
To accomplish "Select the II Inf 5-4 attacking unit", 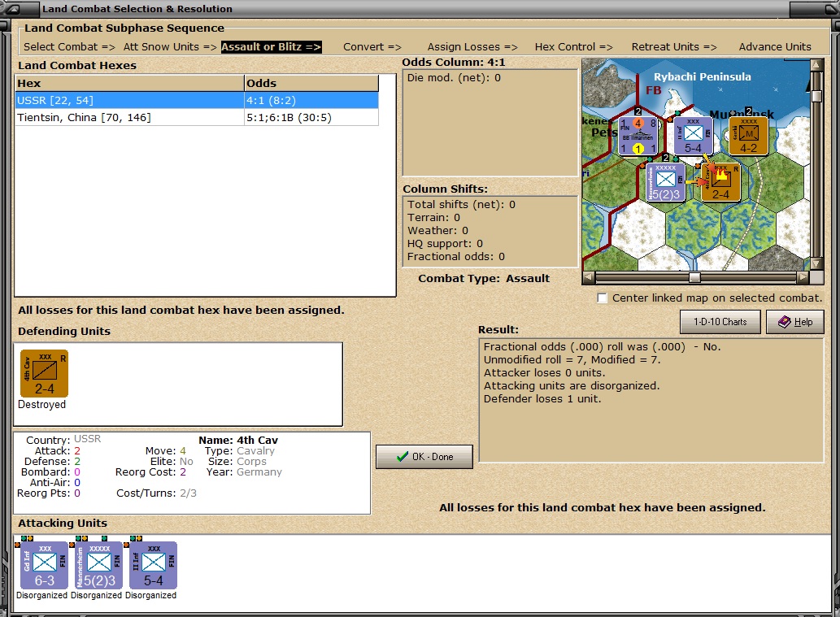I will click(x=153, y=565).
